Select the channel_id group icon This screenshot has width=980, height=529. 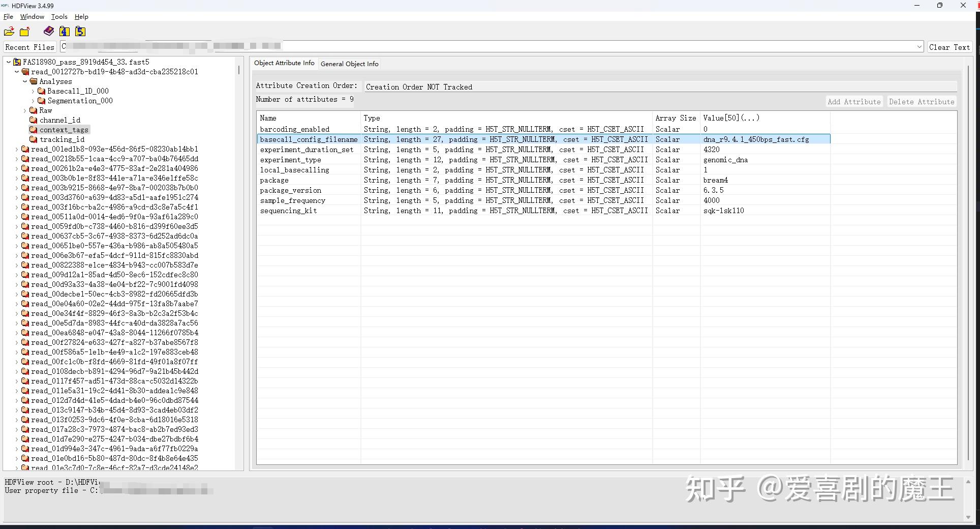pos(34,120)
